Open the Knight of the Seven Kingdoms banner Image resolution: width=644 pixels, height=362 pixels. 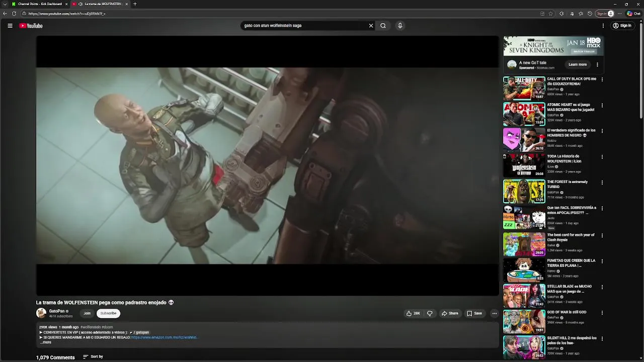pyautogui.click(x=553, y=46)
